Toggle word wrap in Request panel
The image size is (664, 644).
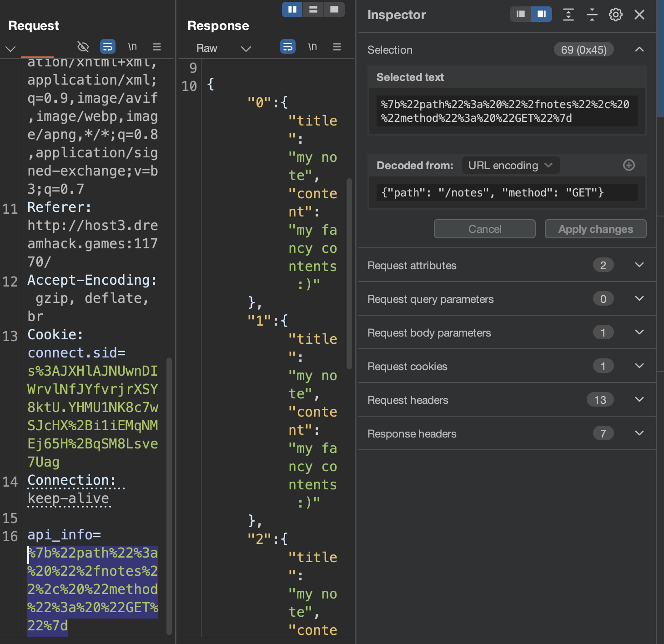coord(107,46)
